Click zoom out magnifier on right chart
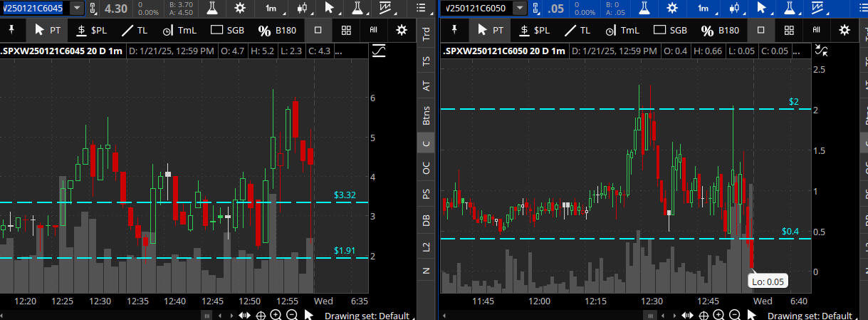Screen dimensions: 868x320 point(735,315)
